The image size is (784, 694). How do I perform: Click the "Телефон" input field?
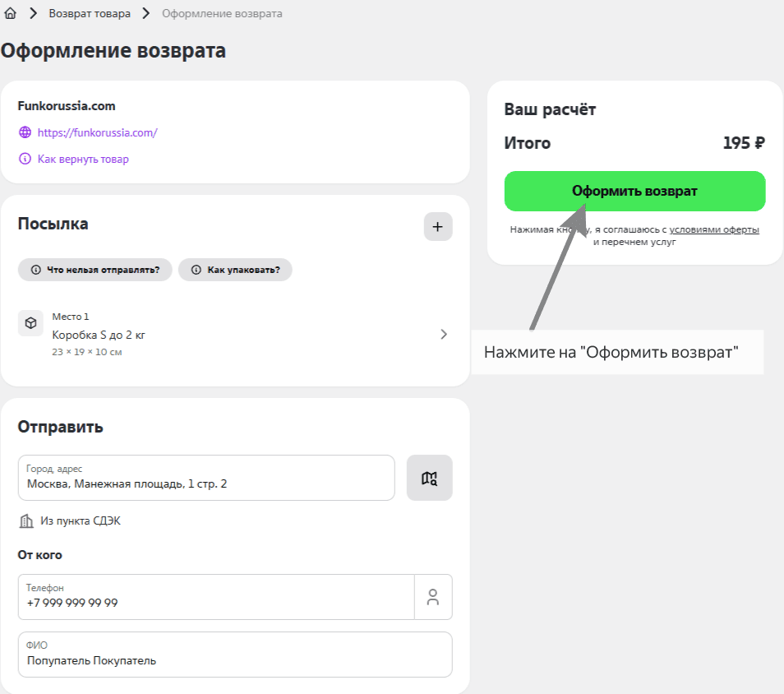pyautogui.click(x=216, y=597)
